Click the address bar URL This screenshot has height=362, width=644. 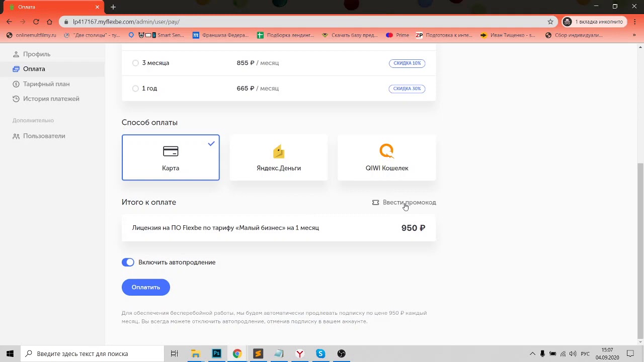coord(126,22)
